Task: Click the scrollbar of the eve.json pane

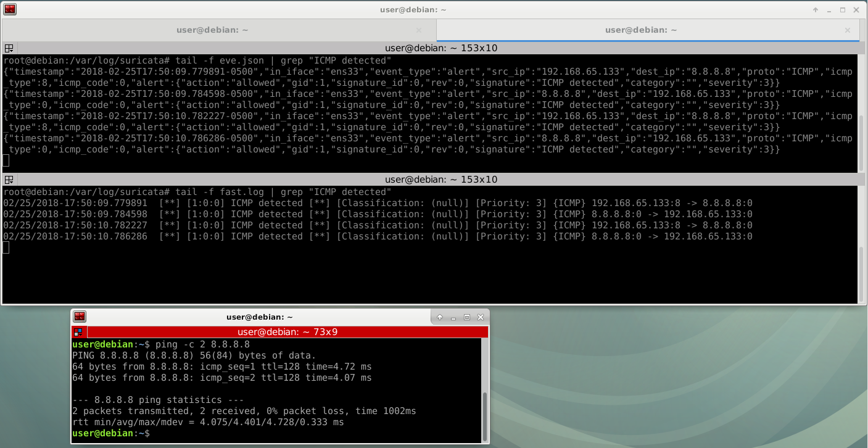Action: tap(861, 142)
